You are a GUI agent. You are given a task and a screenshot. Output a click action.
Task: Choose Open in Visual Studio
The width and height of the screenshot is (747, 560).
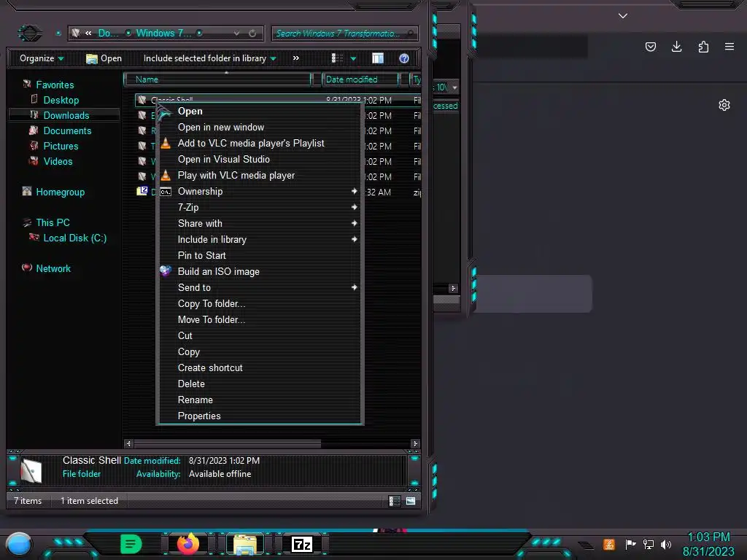[x=260, y=159]
